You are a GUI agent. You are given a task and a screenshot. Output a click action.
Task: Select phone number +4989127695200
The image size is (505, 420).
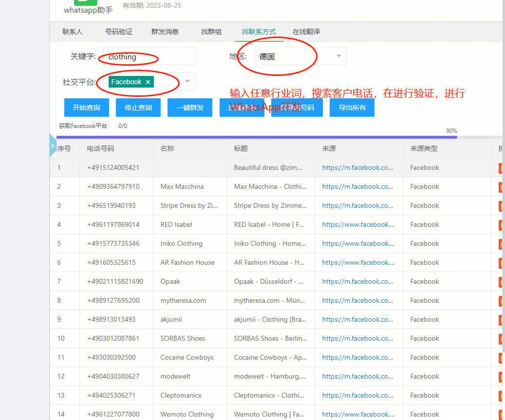pos(113,301)
